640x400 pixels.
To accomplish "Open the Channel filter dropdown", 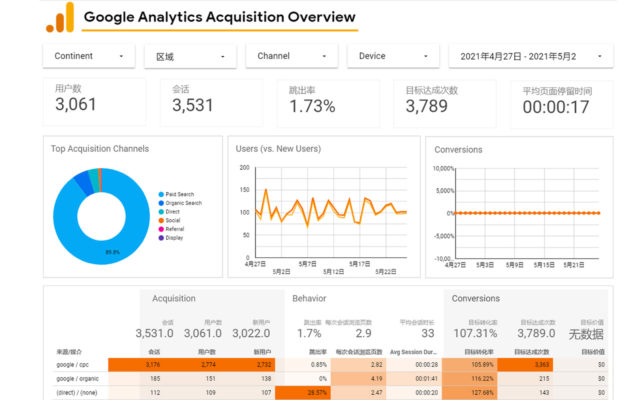I will [x=291, y=56].
